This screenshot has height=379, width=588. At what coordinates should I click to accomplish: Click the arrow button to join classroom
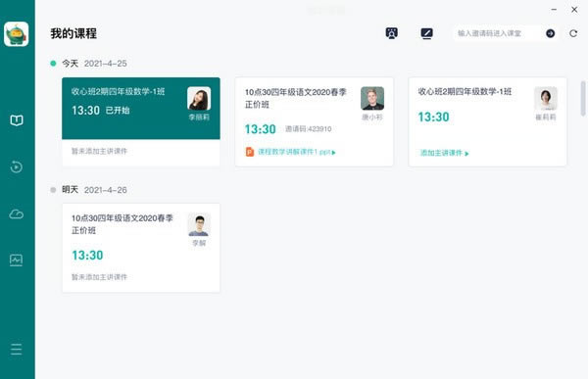(x=550, y=33)
